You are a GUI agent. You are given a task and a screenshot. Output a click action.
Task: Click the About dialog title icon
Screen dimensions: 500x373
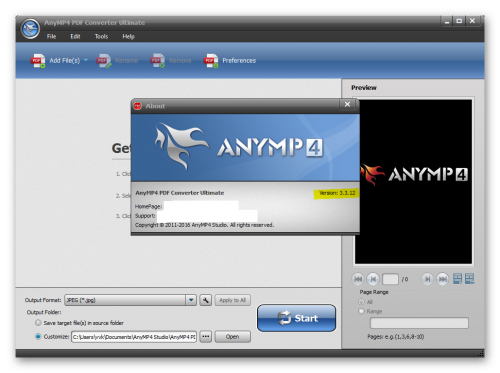tap(137, 106)
